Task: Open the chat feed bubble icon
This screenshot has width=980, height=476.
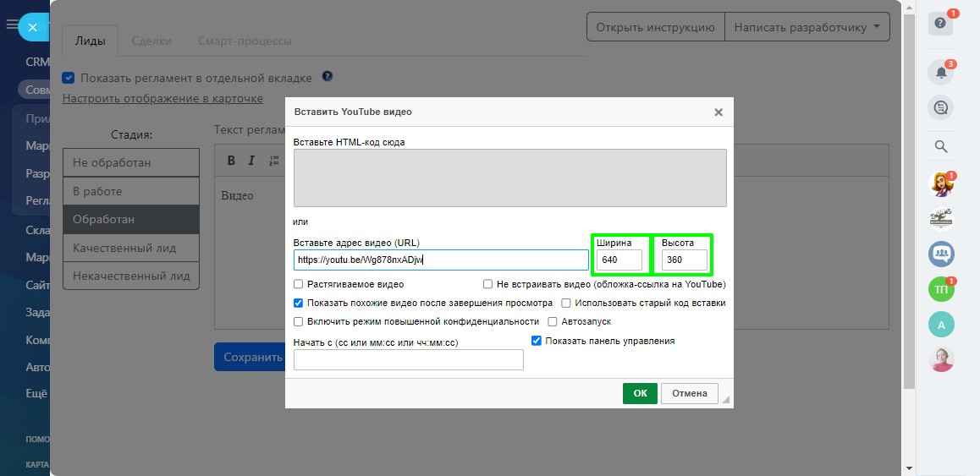Action: click(940, 107)
